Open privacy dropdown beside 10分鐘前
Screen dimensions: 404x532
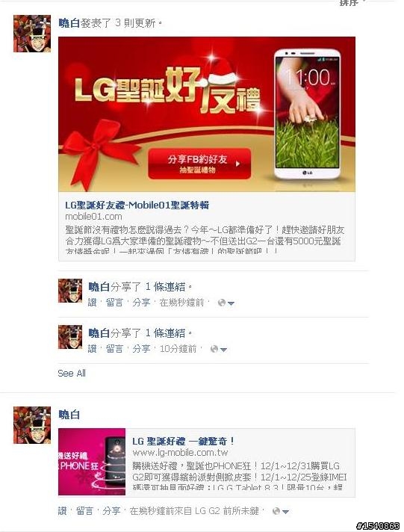(x=219, y=349)
